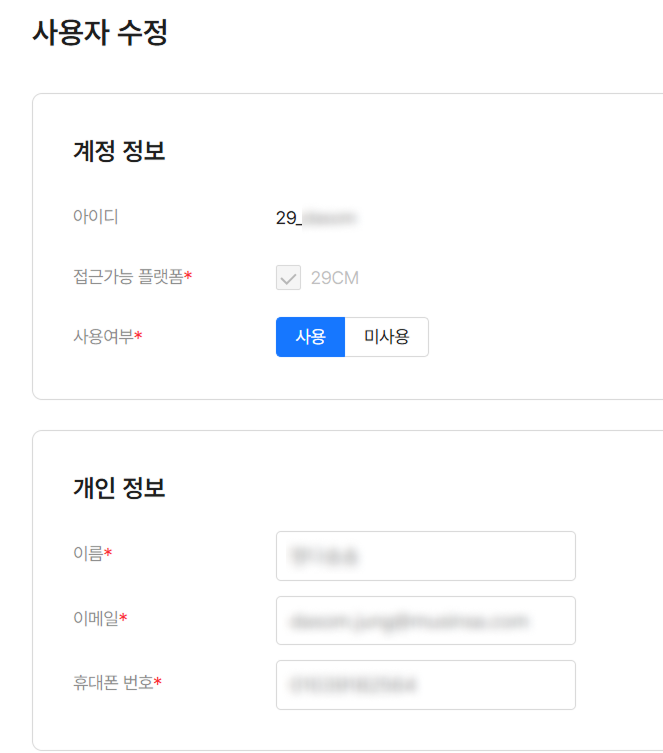Click the 사용여부 label
The width and height of the screenshot is (663, 753).
pos(103,336)
